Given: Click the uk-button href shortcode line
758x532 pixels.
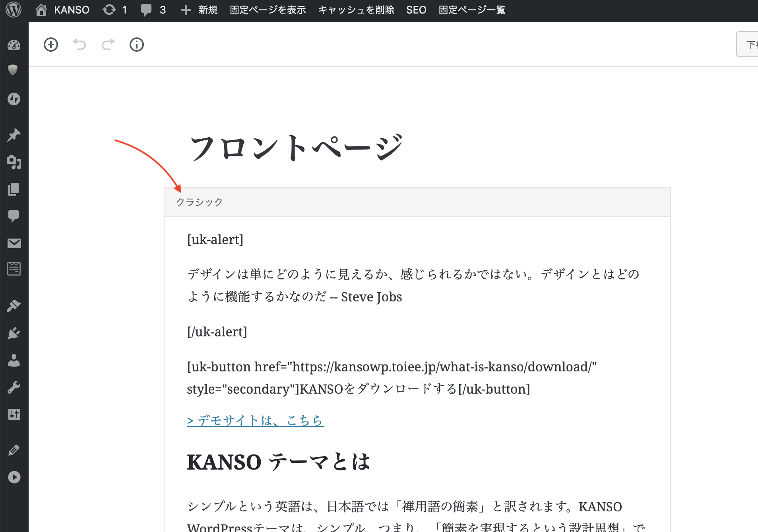Looking at the screenshot, I should pyautogui.click(x=392, y=378).
